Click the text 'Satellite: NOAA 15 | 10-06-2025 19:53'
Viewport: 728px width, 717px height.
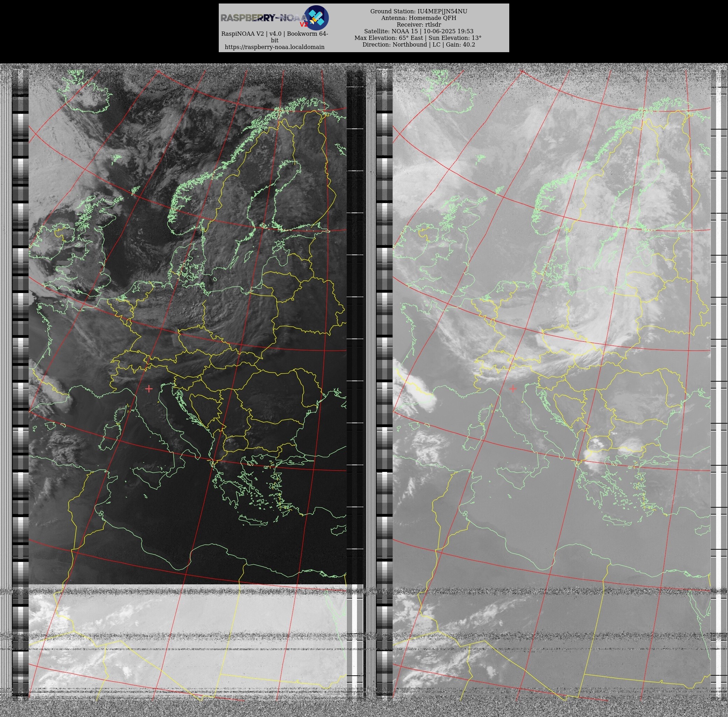[419, 31]
